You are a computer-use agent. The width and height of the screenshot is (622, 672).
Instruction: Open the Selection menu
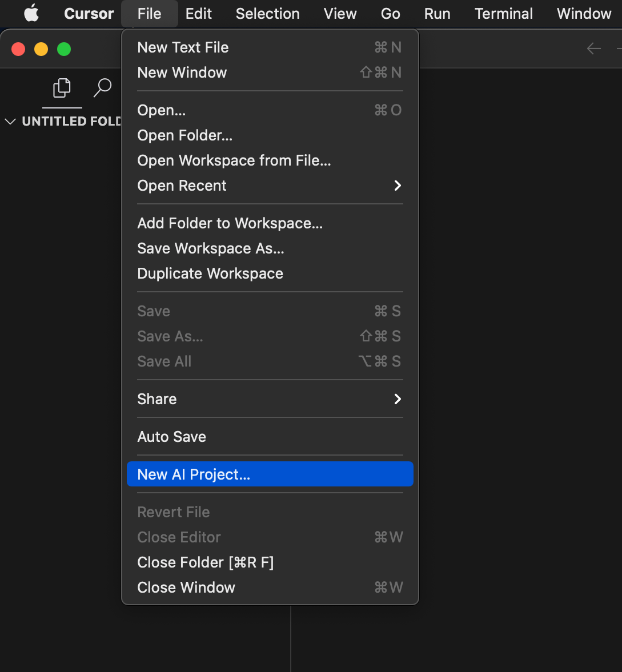coord(267,14)
